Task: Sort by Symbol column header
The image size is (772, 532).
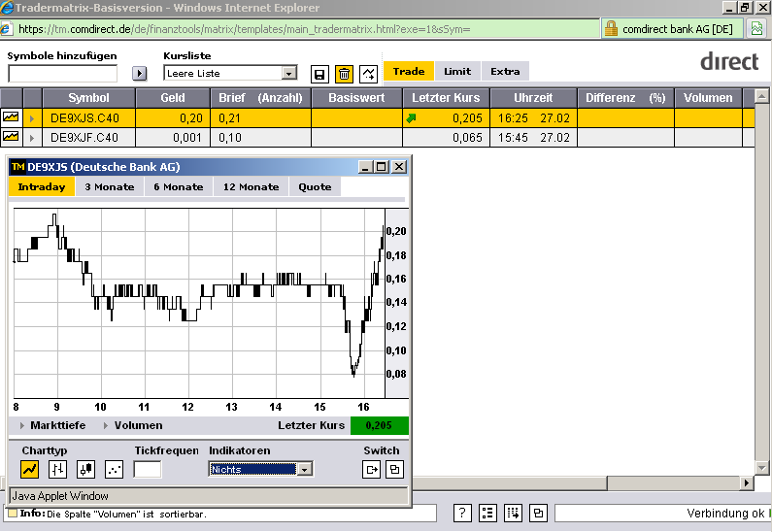Action: point(88,97)
